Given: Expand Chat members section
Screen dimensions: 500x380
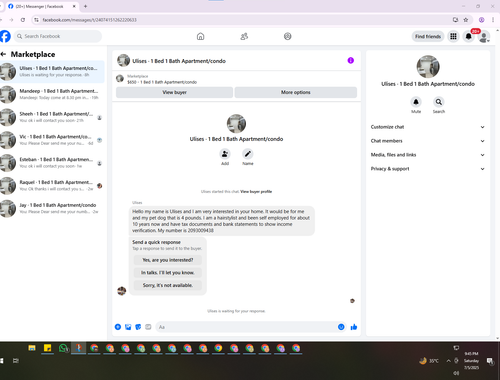Looking at the screenshot, I should coord(428,141).
